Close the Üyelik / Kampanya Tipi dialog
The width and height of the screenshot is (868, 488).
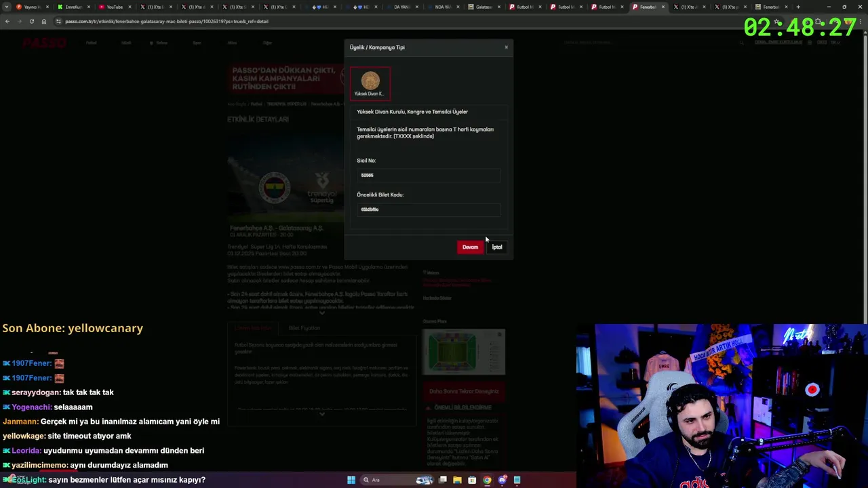pos(506,47)
